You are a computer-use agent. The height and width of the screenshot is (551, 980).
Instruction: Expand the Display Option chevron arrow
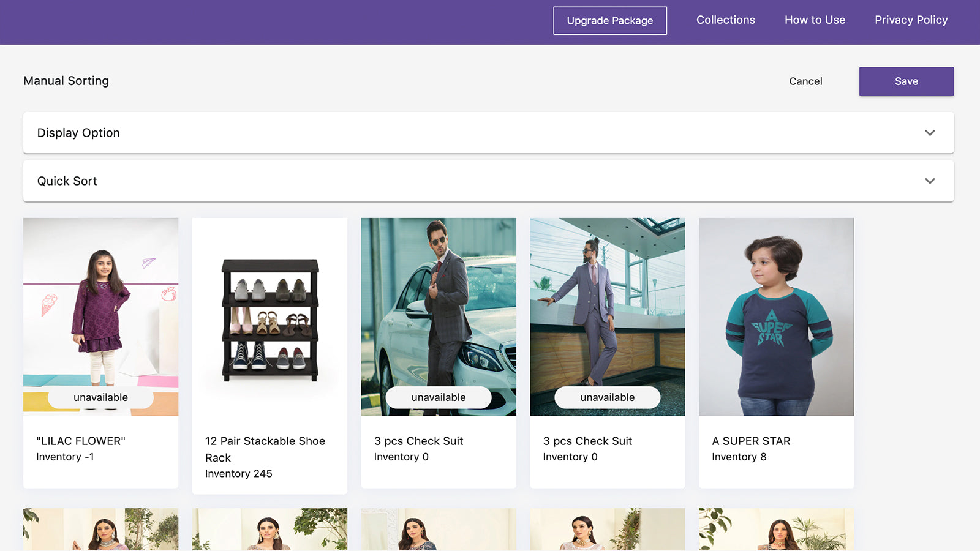pos(930,133)
